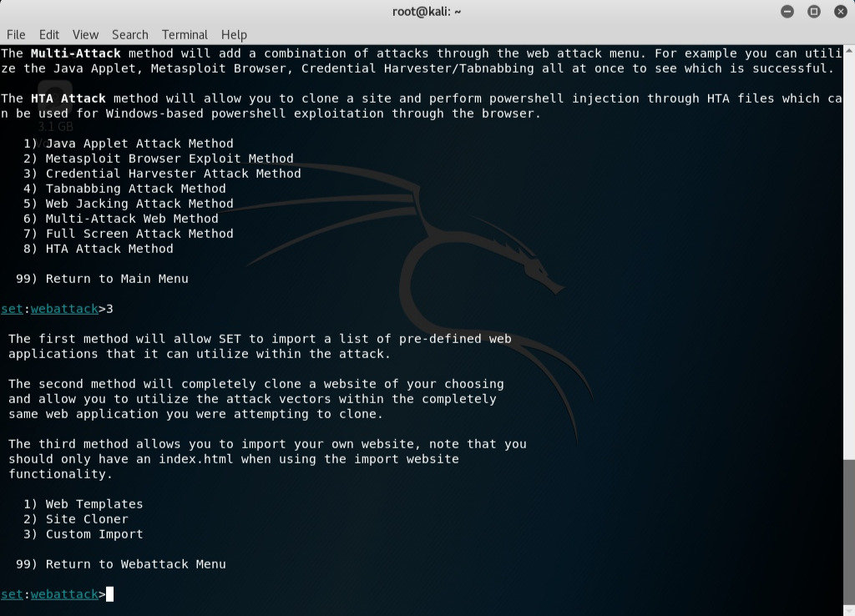Click the word 'SET' in first method paragraph
Image resolution: width=855 pixels, height=616 pixels.
[230, 339]
